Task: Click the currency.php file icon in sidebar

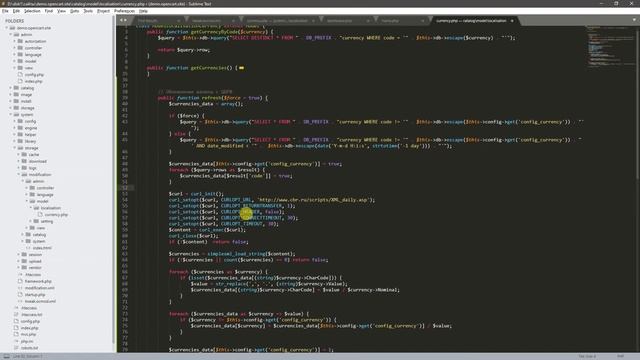Action: pyautogui.click(x=40, y=215)
